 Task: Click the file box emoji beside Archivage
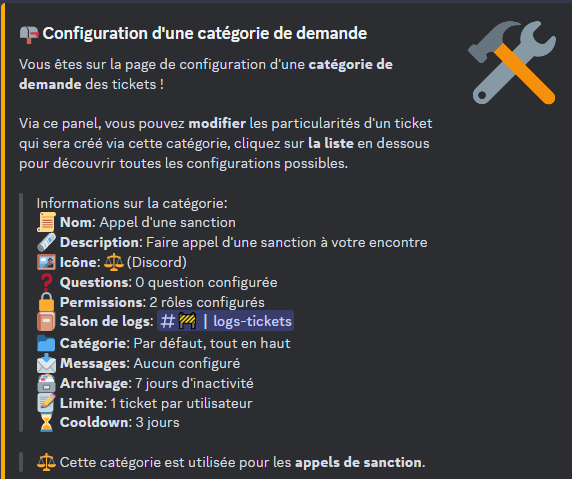point(46,383)
